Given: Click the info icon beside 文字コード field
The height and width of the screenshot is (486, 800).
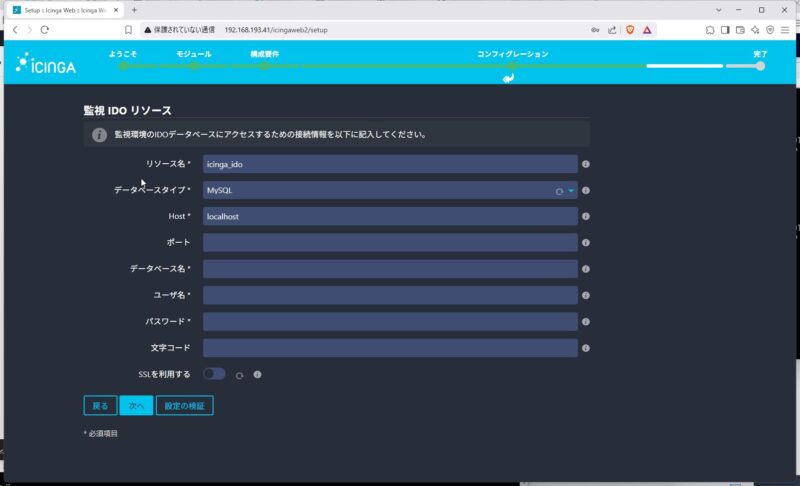Looking at the screenshot, I should click(586, 348).
